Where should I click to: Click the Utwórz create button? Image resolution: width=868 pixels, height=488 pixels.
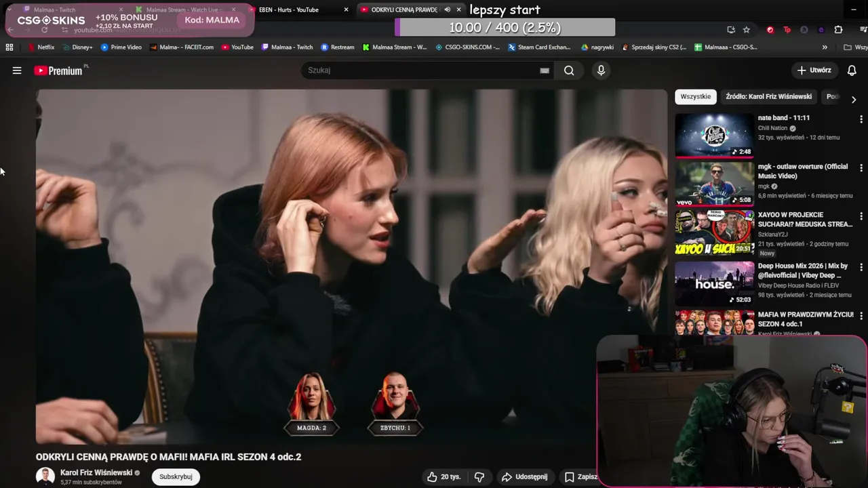[x=814, y=70]
